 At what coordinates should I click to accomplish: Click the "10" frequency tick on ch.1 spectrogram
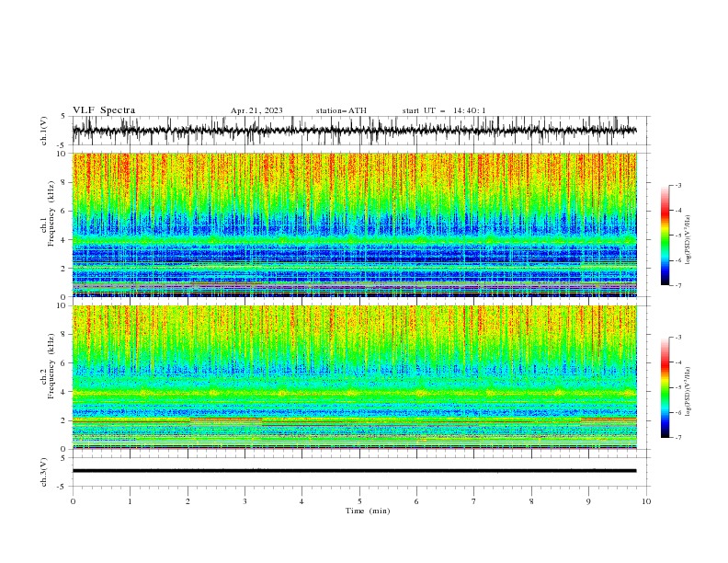61,154
